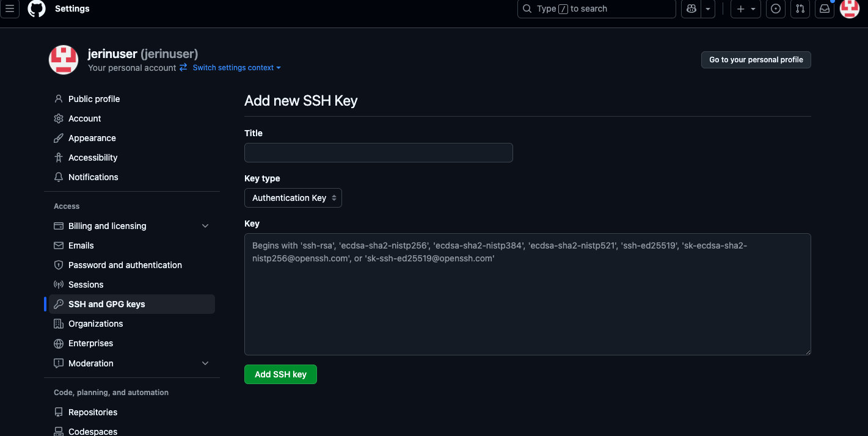
Task: Open Copilot chat icon
Action: 691,9
